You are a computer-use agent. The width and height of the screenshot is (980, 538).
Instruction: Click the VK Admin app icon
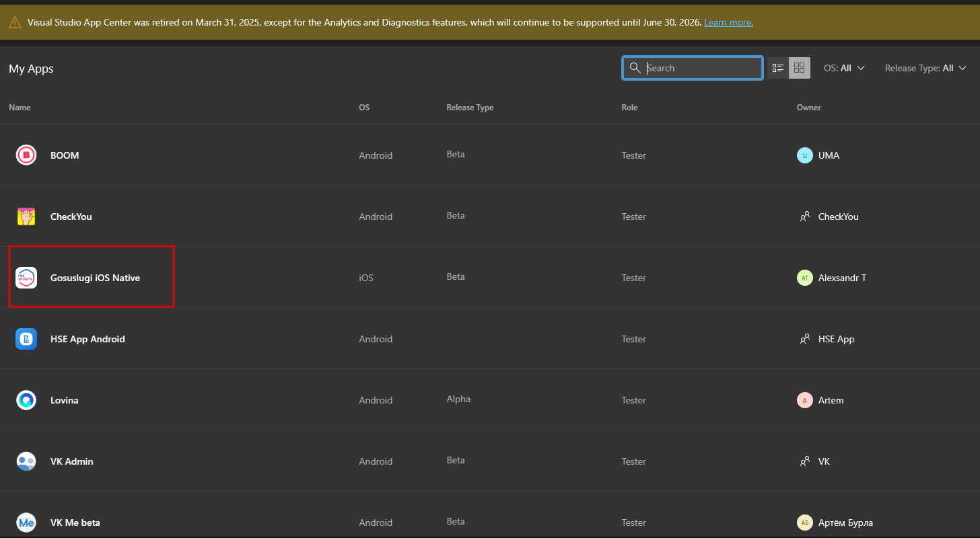coord(26,461)
